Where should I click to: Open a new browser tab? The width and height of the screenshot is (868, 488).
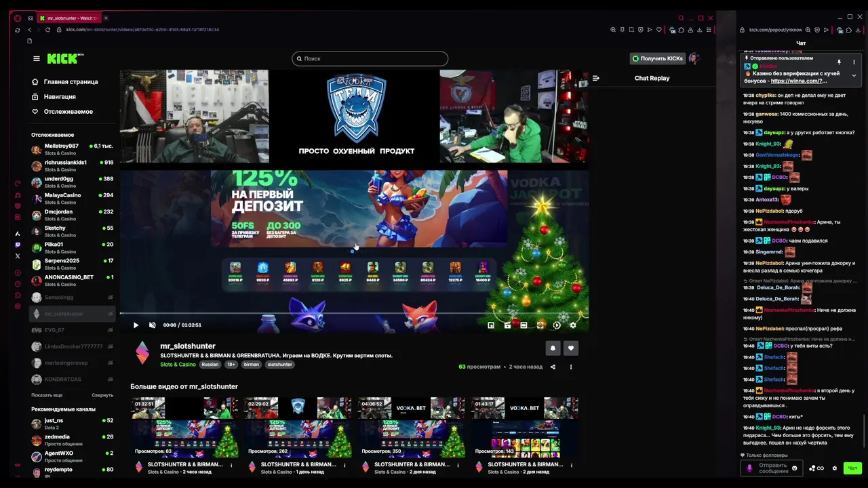106,18
